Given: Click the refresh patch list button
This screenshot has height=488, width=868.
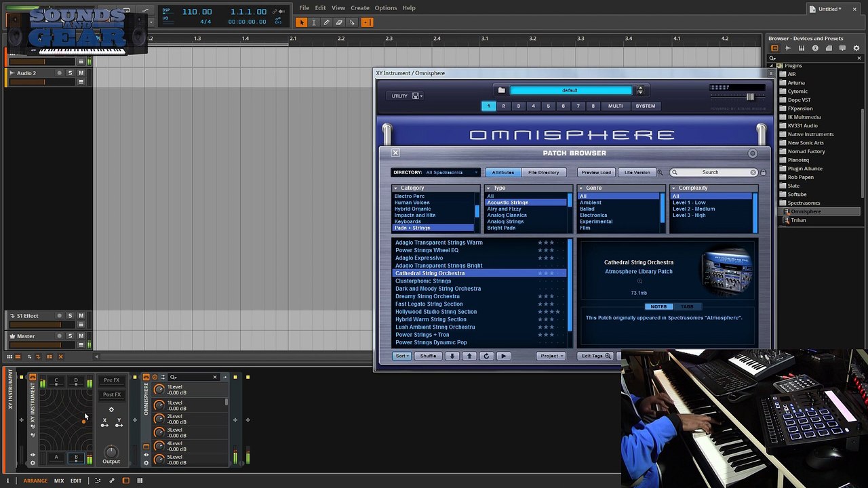Looking at the screenshot, I should [x=486, y=356].
